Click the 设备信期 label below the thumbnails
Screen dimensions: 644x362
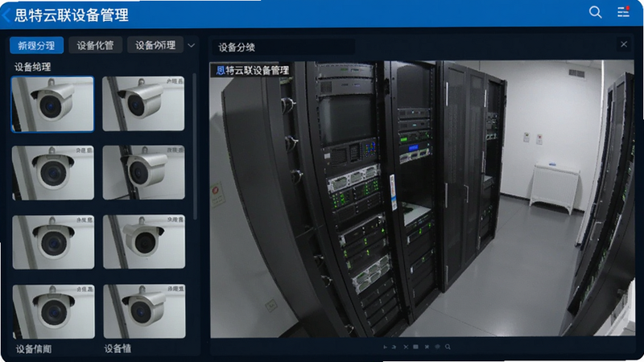tap(34, 349)
